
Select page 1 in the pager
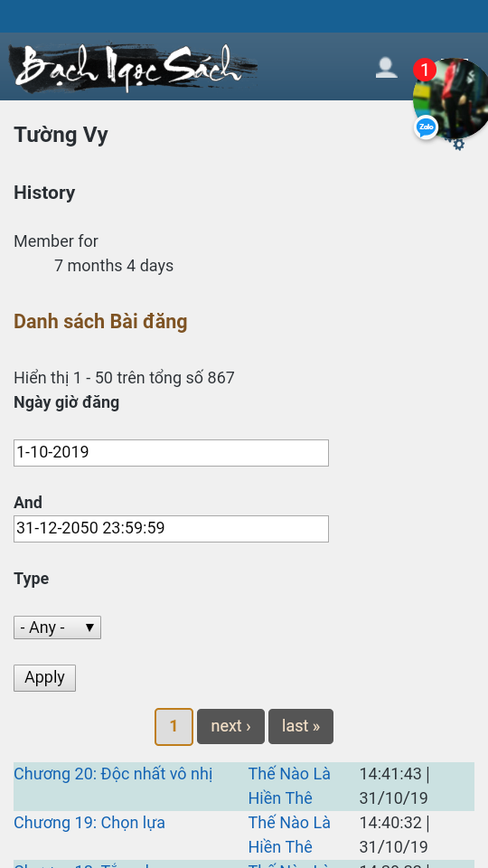(x=174, y=727)
